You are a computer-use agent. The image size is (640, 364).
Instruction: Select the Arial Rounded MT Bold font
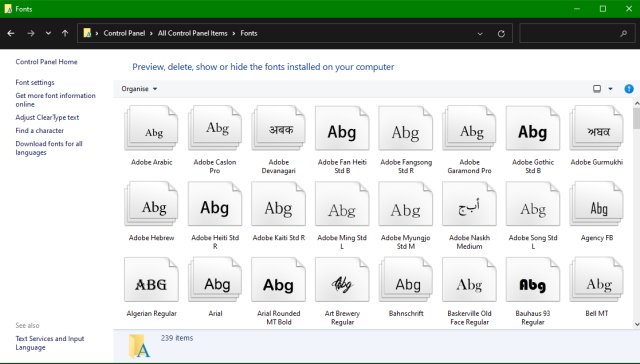point(279,280)
